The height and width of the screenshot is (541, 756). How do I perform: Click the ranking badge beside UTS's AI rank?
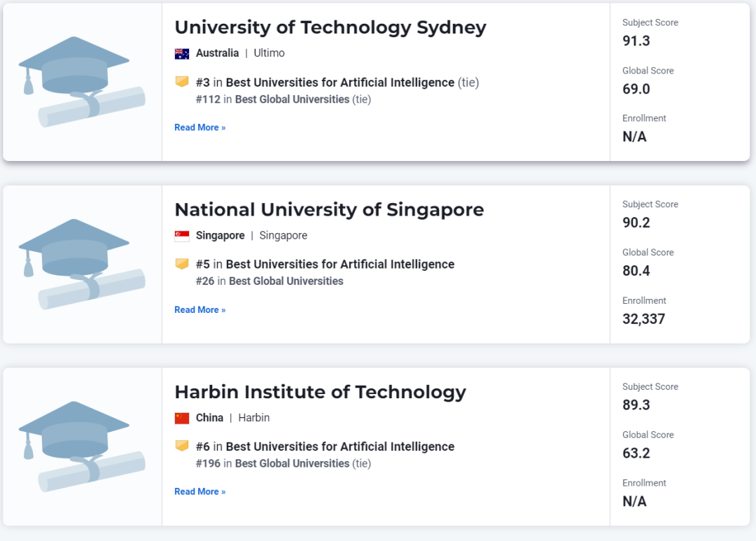[x=181, y=82]
